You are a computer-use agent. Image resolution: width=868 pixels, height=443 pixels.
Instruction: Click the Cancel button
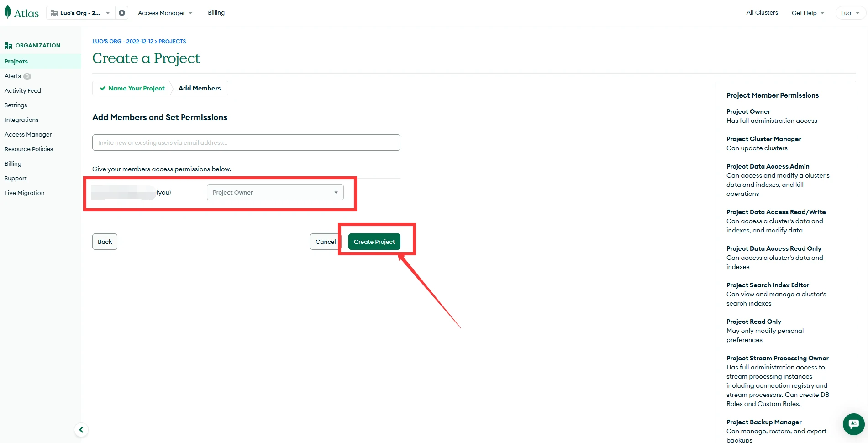[x=325, y=242]
